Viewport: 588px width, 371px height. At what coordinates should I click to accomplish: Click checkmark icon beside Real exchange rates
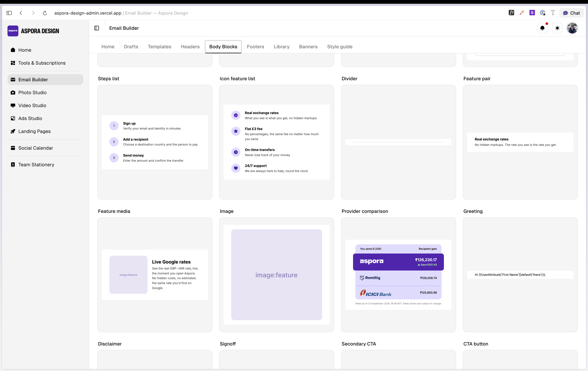click(x=236, y=115)
